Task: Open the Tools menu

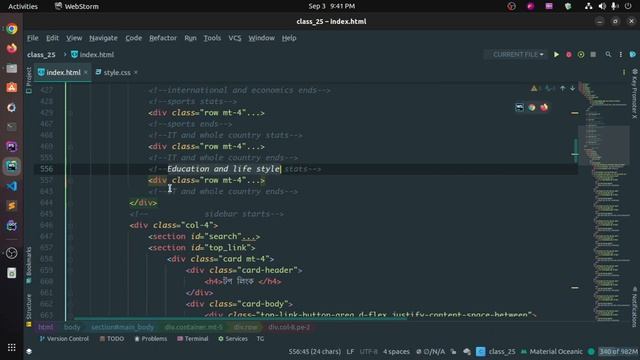Action: coord(212,38)
